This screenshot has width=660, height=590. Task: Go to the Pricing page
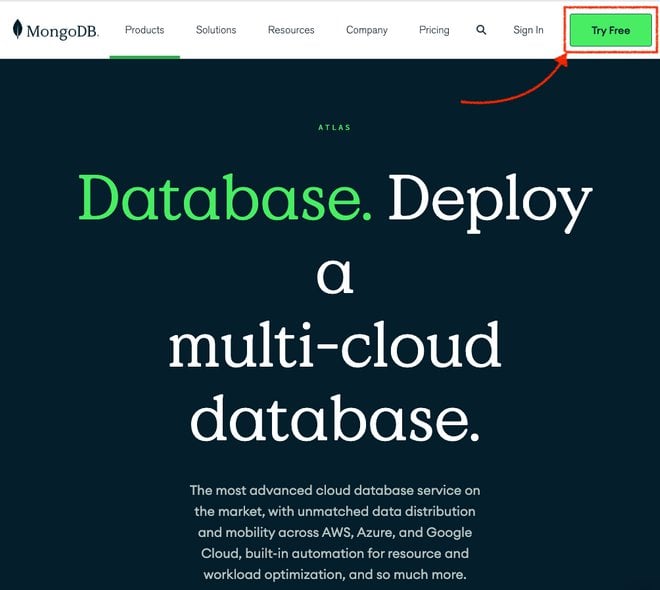point(434,30)
